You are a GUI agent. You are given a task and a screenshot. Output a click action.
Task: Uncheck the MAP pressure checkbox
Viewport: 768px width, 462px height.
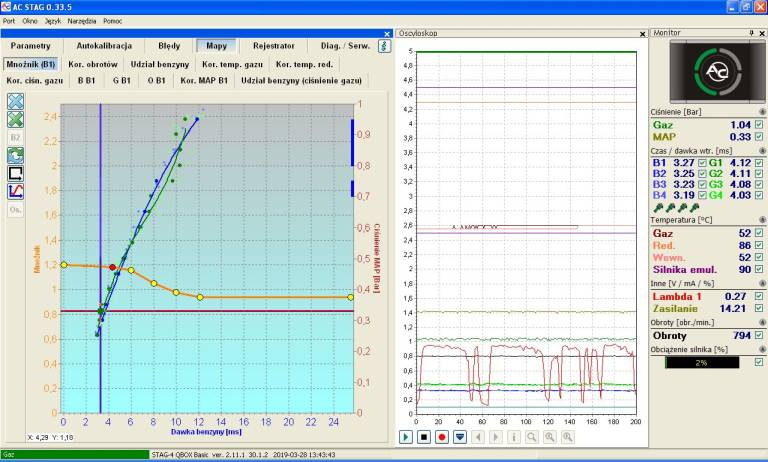tap(759, 137)
